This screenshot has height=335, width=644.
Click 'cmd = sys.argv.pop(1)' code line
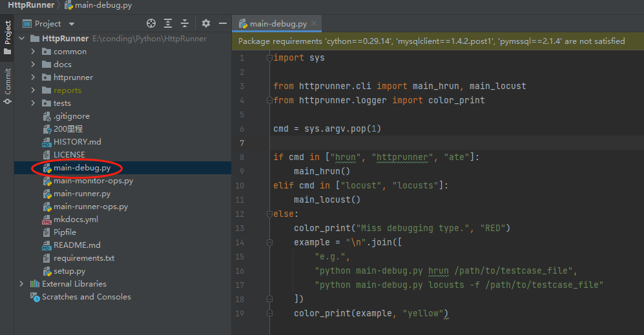coord(327,129)
